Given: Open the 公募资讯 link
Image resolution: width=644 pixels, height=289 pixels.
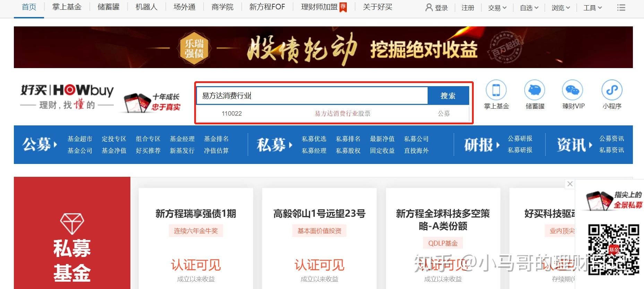Looking at the screenshot, I should coord(611,139).
